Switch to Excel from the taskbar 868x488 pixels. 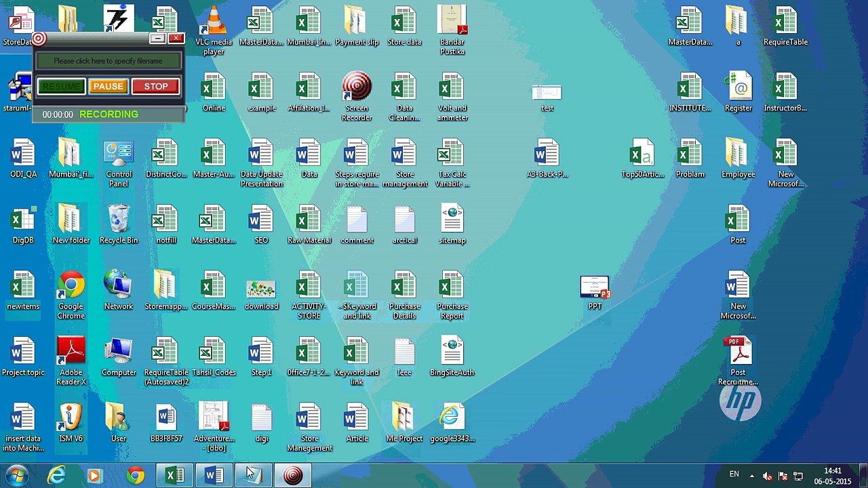tap(175, 476)
